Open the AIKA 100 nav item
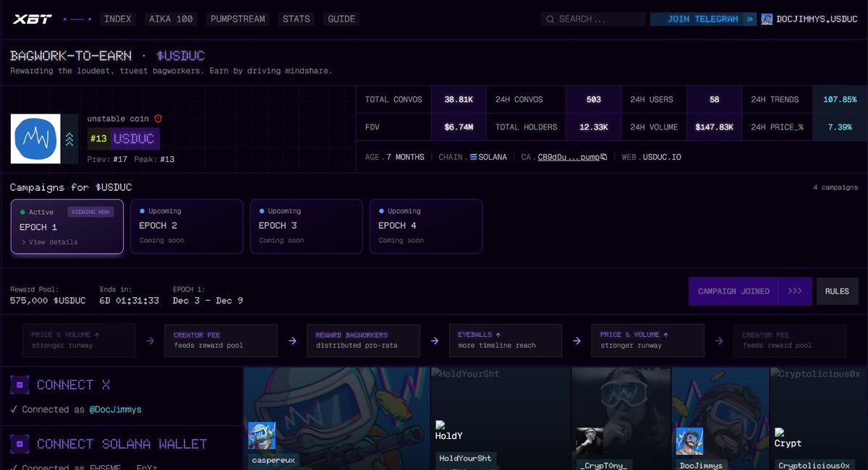 click(x=171, y=19)
